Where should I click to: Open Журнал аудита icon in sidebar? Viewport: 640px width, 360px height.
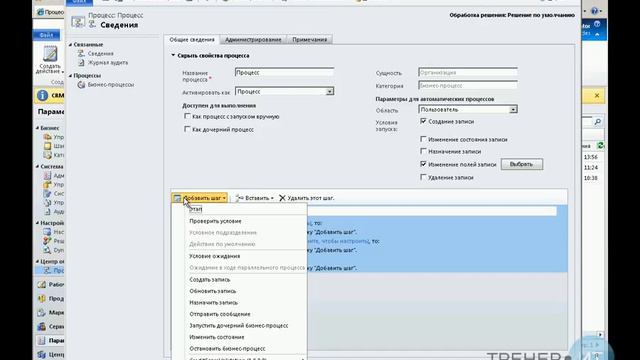pyautogui.click(x=81, y=63)
